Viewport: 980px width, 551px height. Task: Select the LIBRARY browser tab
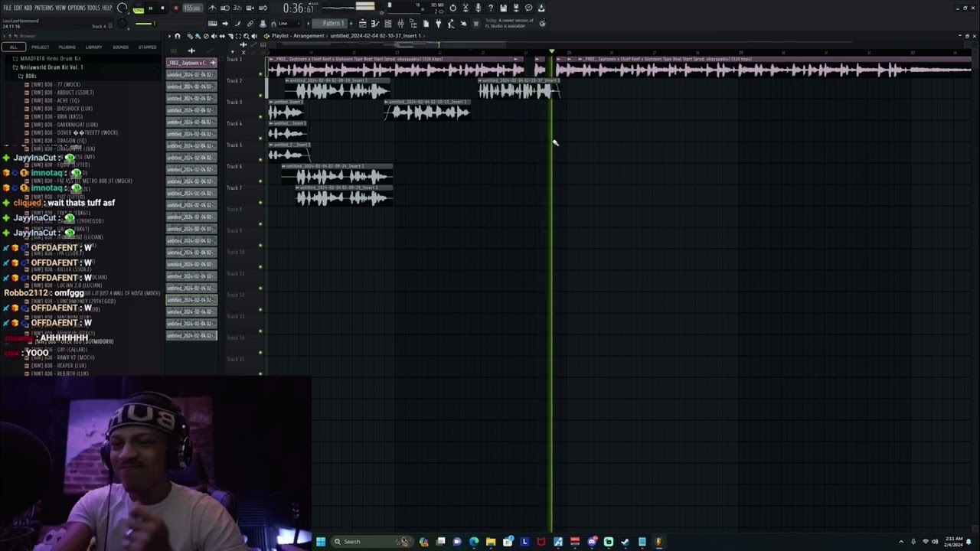click(93, 47)
